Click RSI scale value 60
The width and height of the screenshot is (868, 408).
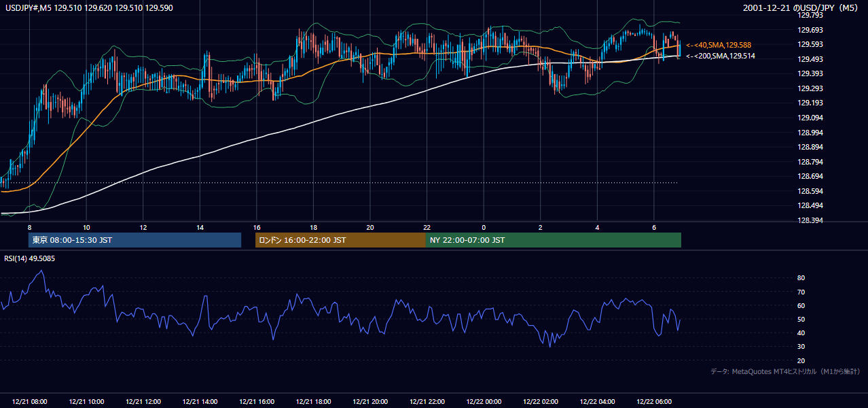[x=801, y=305]
